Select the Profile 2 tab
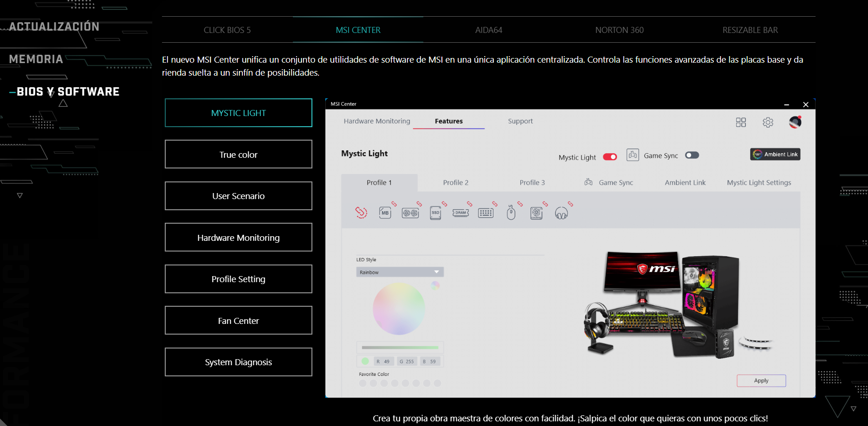The height and width of the screenshot is (426, 868). point(456,183)
